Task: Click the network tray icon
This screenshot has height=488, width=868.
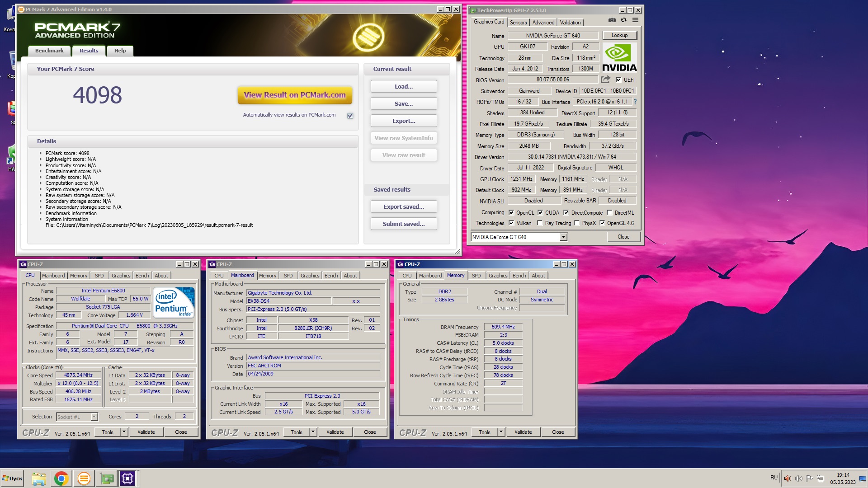Action: tap(821, 479)
